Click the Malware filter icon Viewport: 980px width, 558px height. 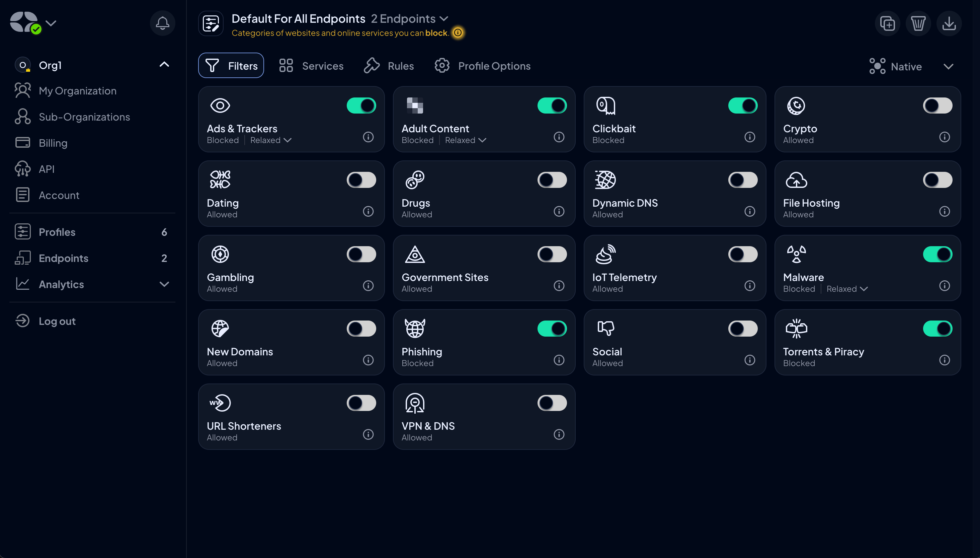tap(796, 255)
